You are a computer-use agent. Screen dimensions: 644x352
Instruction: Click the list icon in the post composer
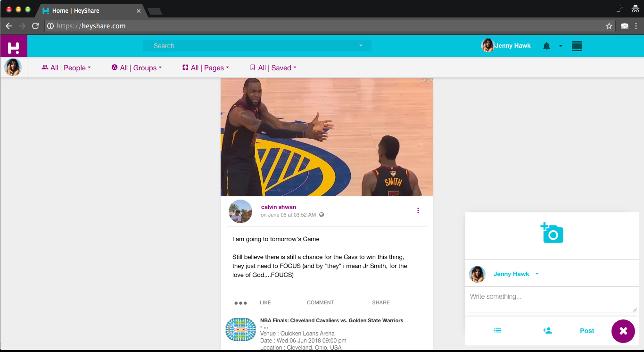tap(497, 331)
